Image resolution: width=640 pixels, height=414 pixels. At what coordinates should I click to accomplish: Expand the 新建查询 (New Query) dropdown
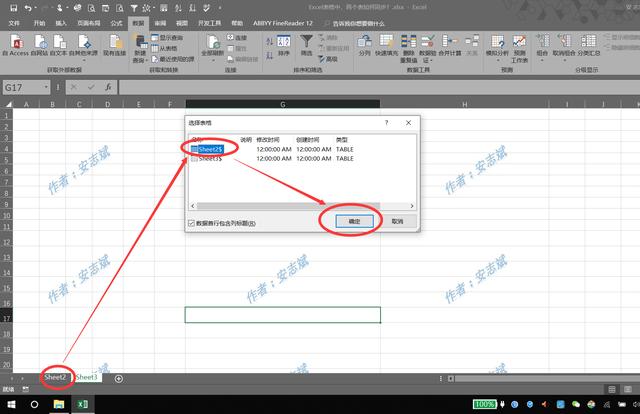coord(147,60)
